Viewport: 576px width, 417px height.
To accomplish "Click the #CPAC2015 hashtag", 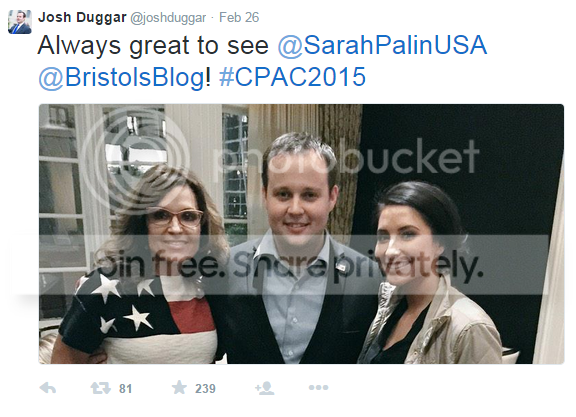I will point(292,77).
